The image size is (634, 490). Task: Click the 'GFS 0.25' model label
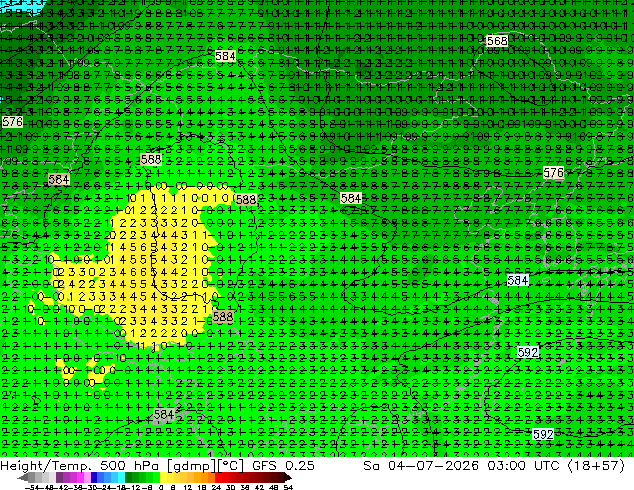(283, 466)
